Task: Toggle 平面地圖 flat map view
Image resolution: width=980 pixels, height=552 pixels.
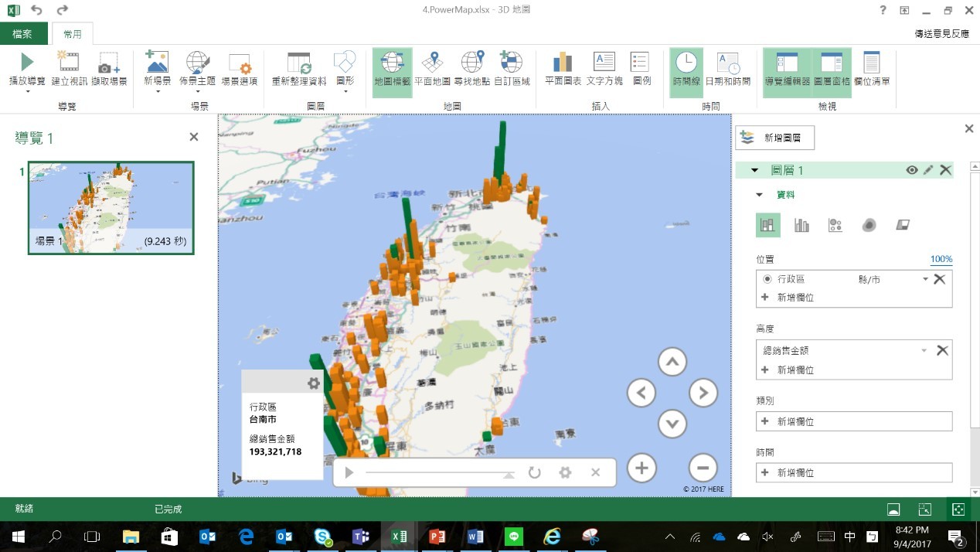Action: click(x=432, y=70)
